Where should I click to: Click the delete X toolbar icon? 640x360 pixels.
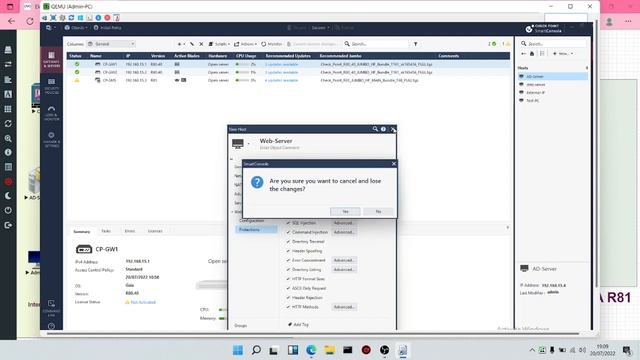201,44
